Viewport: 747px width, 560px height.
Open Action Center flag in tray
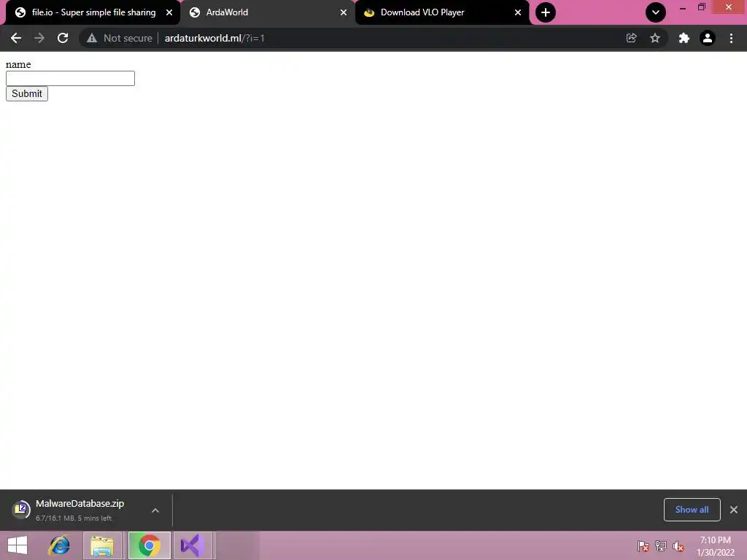(643, 545)
